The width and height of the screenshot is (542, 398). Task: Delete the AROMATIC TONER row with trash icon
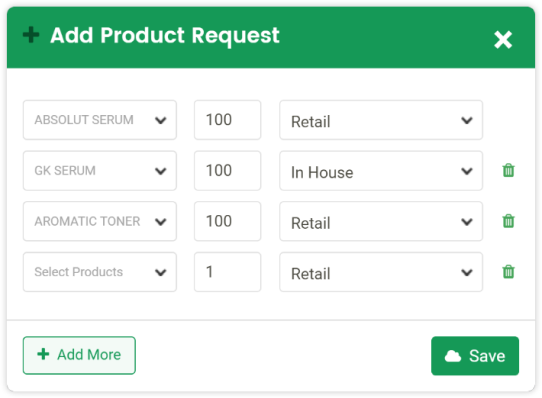pyautogui.click(x=508, y=221)
